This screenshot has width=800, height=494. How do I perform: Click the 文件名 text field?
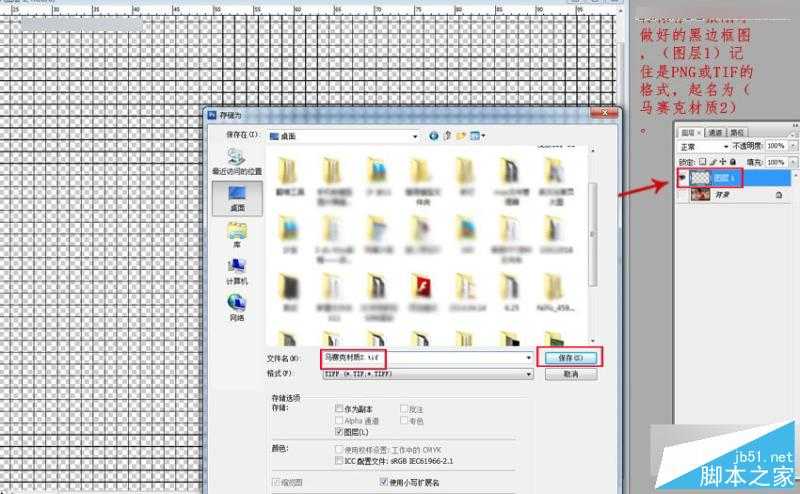click(x=427, y=358)
